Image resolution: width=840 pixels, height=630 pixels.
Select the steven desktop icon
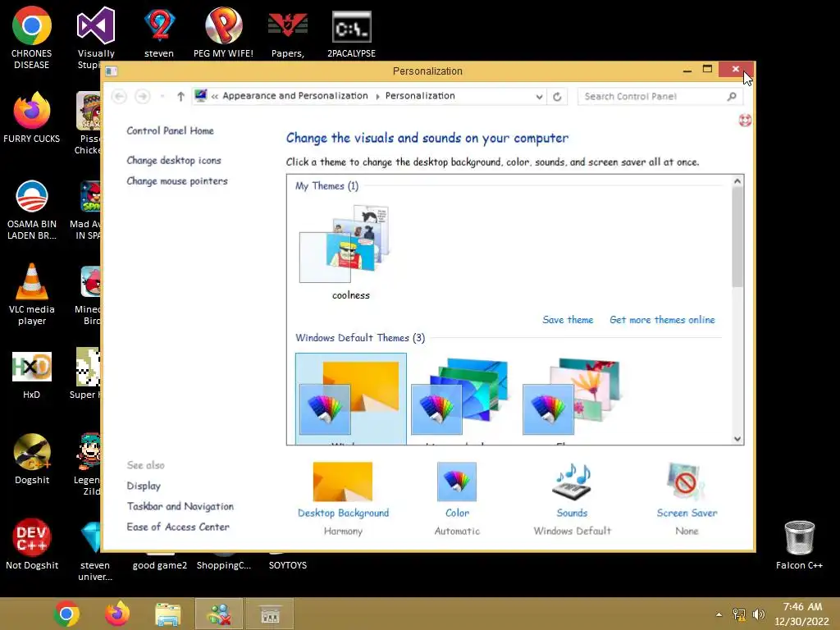coord(159,32)
